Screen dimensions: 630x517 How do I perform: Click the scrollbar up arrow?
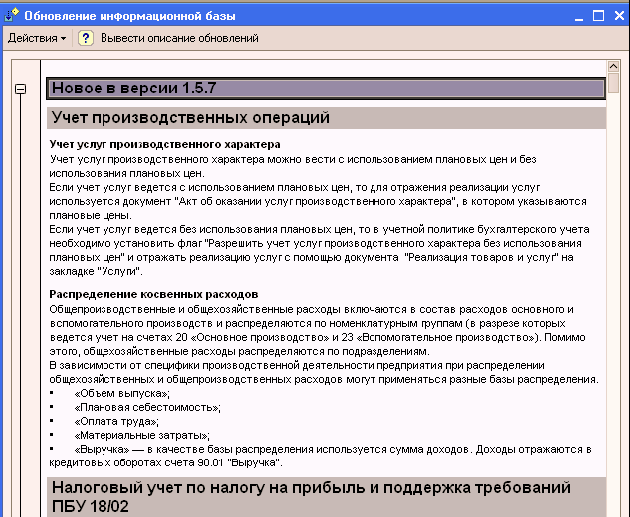614,67
